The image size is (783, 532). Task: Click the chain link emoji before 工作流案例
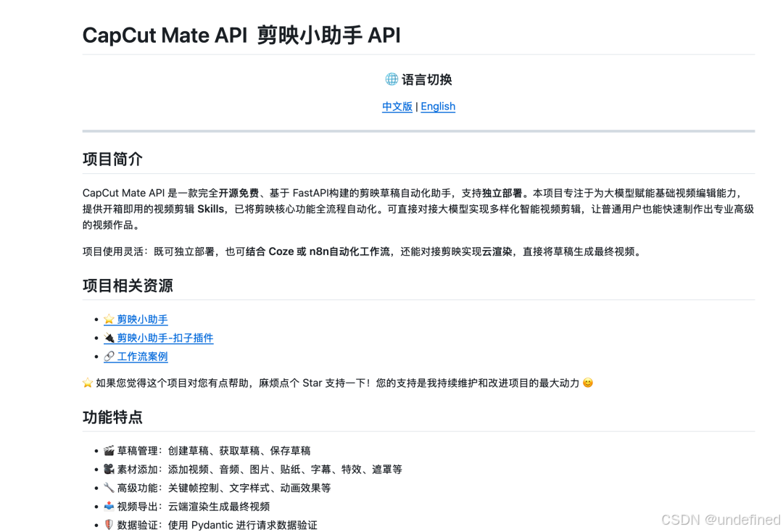pyautogui.click(x=109, y=357)
